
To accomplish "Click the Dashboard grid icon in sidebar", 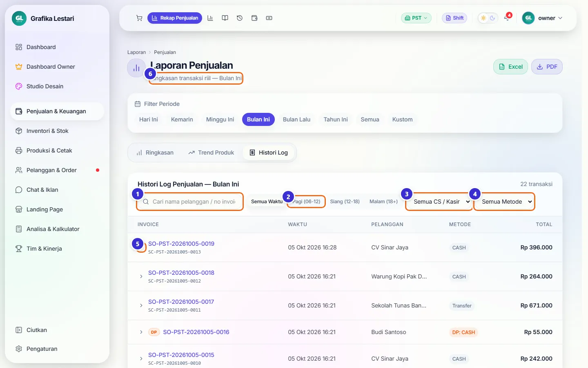I will point(19,47).
